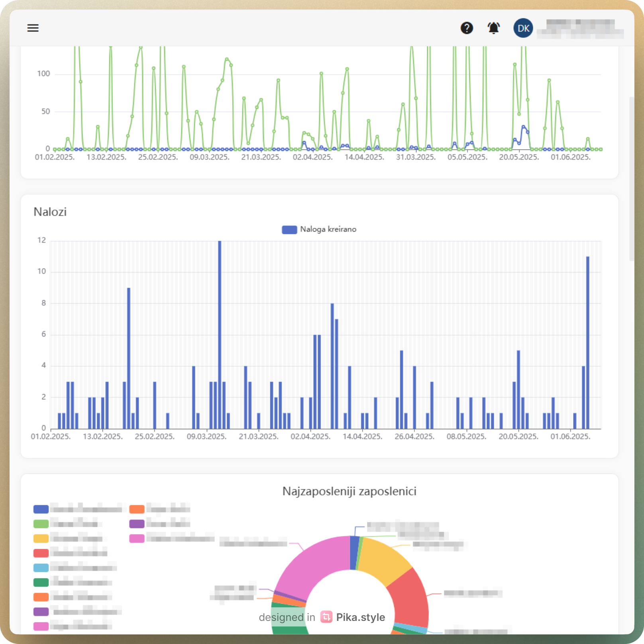Select the tallest bar reaching 12 in Nalozi
This screenshot has width=644, height=644.
click(x=220, y=335)
